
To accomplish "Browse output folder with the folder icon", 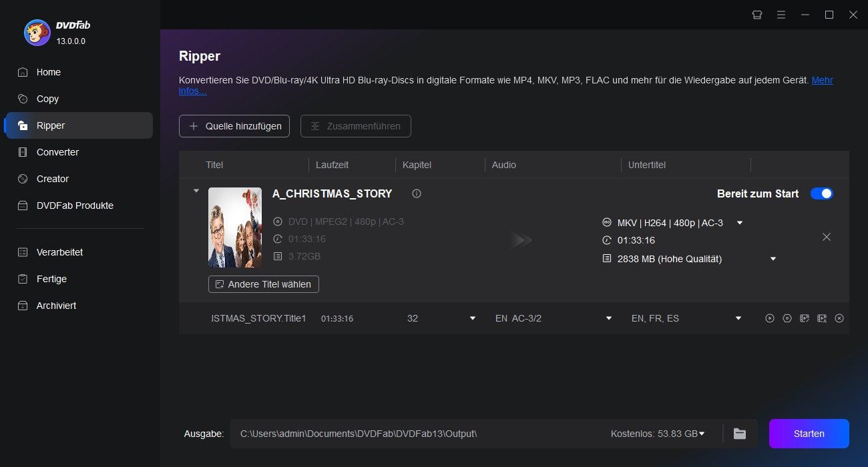I will pyautogui.click(x=740, y=434).
